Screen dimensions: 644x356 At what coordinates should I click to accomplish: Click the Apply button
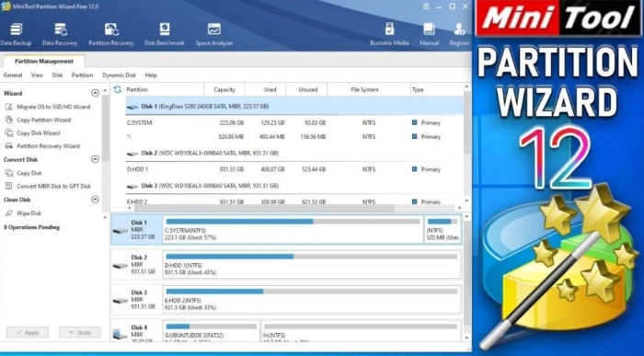click(28, 333)
